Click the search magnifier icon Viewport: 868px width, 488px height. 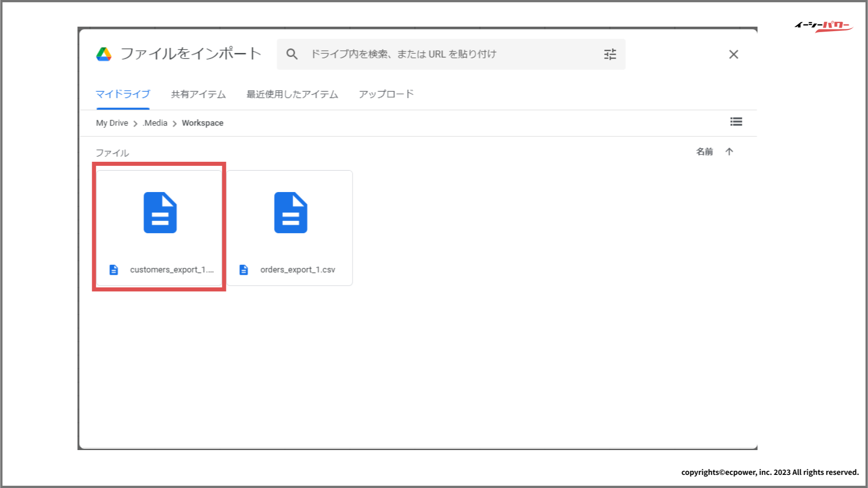point(292,54)
